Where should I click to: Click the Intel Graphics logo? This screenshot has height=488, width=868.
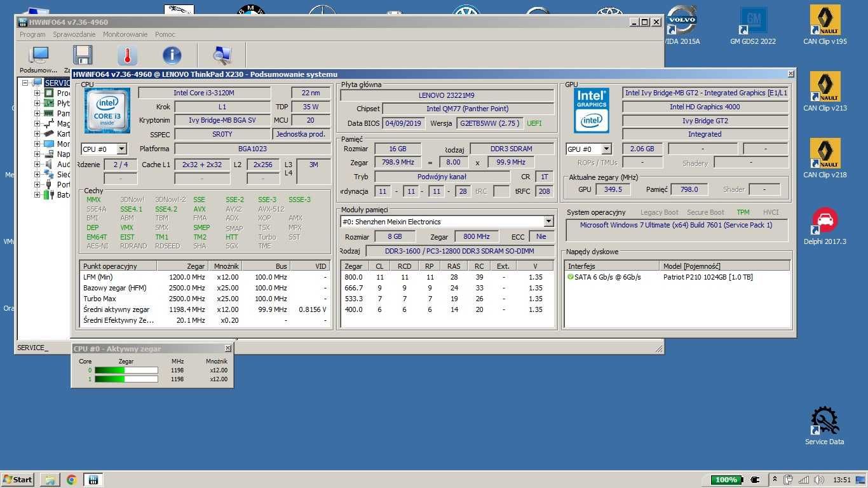click(592, 111)
